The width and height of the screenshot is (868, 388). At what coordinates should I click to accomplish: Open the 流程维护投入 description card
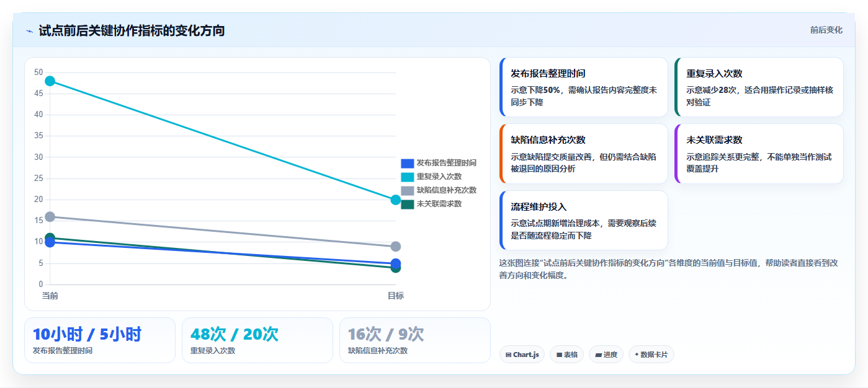tap(583, 220)
